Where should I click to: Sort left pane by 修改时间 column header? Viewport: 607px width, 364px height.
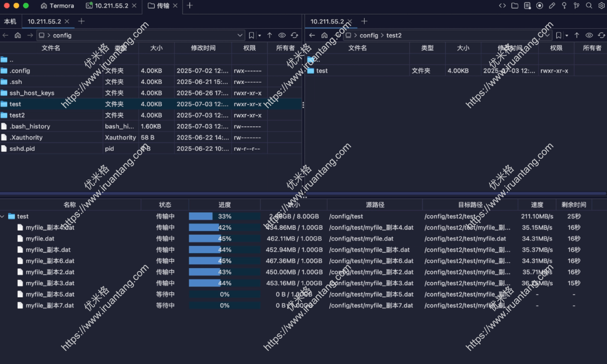click(x=203, y=48)
